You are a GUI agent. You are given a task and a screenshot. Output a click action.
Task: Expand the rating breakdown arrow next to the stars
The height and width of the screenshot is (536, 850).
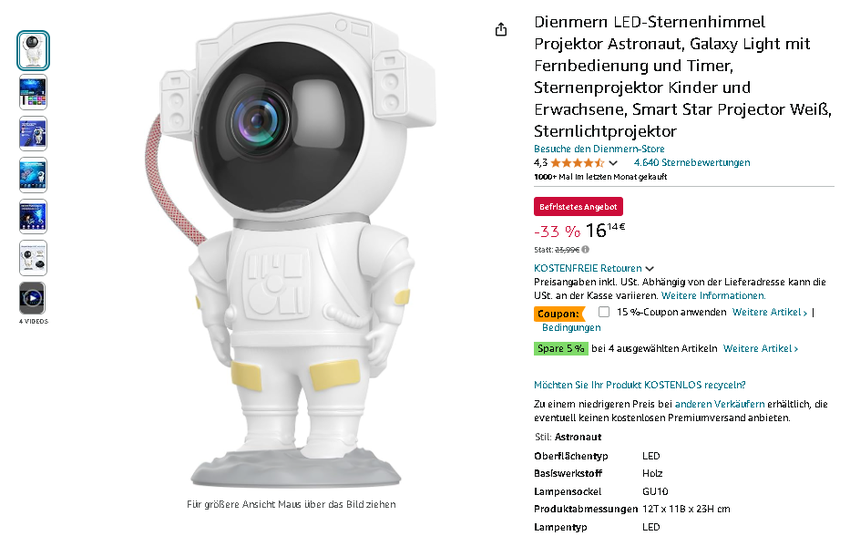(x=613, y=163)
